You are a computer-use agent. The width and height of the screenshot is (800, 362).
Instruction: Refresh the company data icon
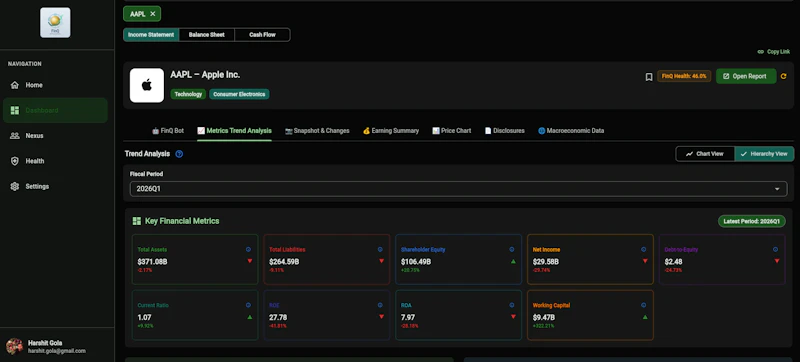tap(784, 76)
